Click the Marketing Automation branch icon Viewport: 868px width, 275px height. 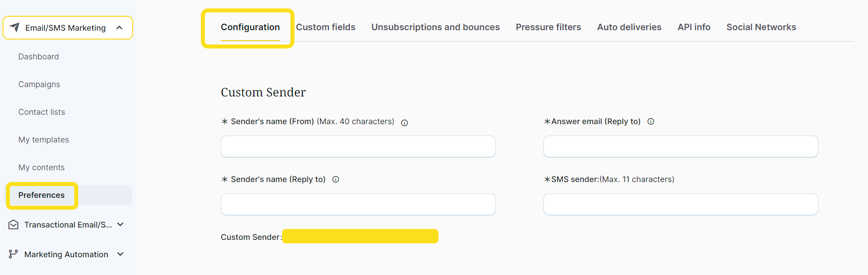point(13,254)
